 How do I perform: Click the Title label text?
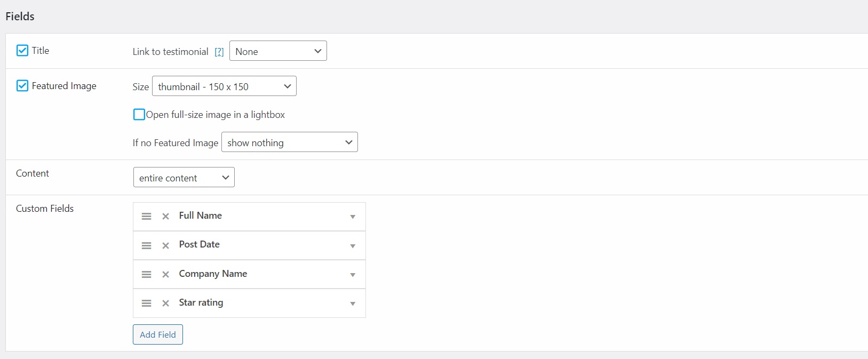point(41,51)
